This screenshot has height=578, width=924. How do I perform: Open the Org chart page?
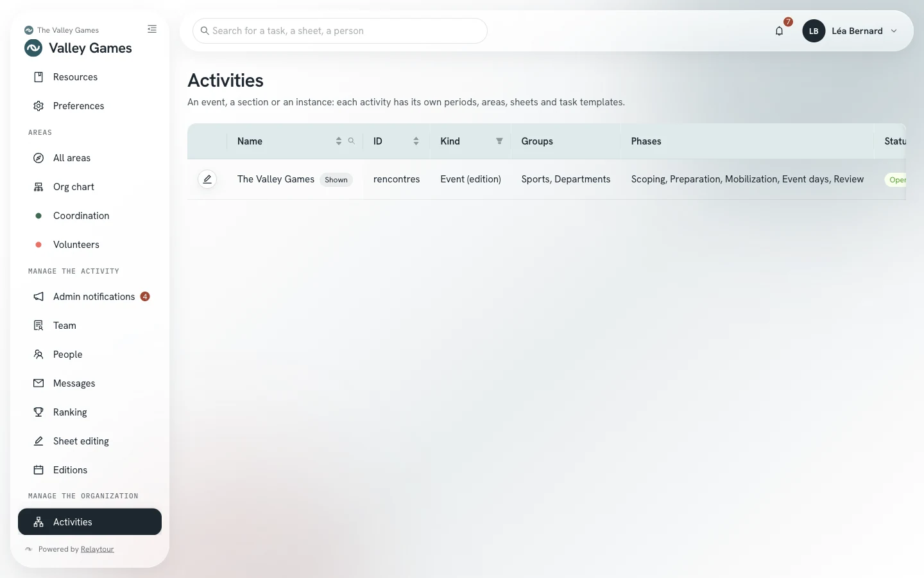[x=90, y=187]
